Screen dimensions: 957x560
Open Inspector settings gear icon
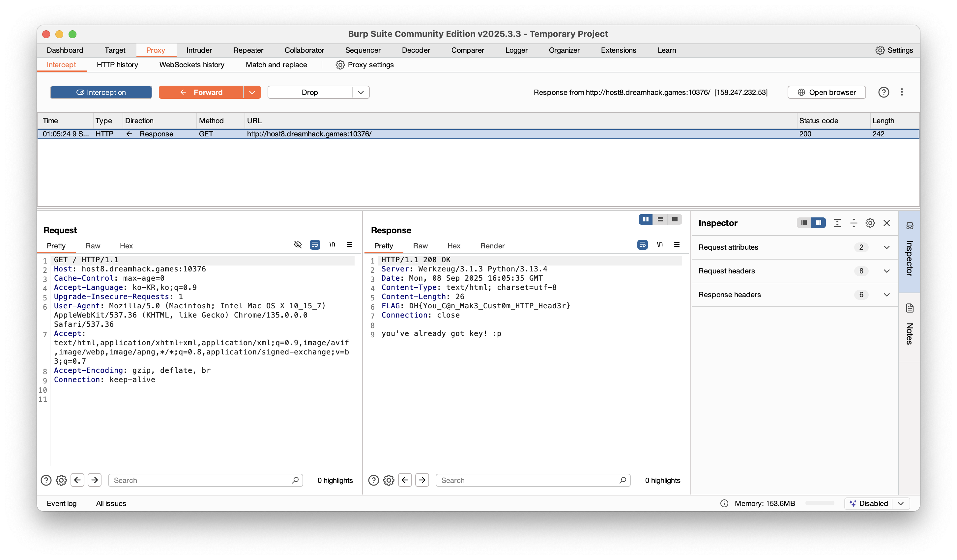point(870,223)
